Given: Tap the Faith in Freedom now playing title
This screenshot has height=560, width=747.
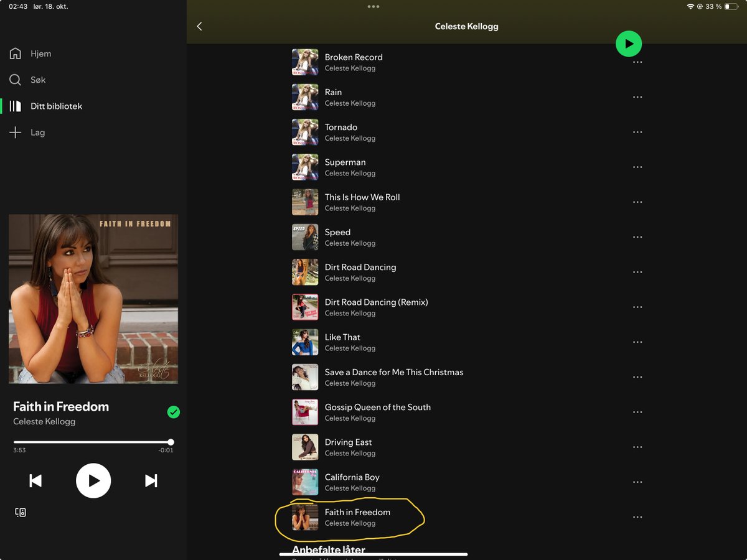Looking at the screenshot, I should [61, 406].
